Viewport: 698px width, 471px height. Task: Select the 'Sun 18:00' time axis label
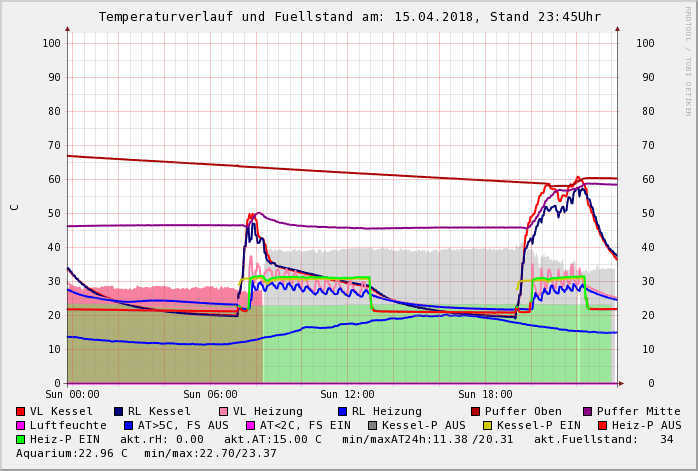[485, 394]
